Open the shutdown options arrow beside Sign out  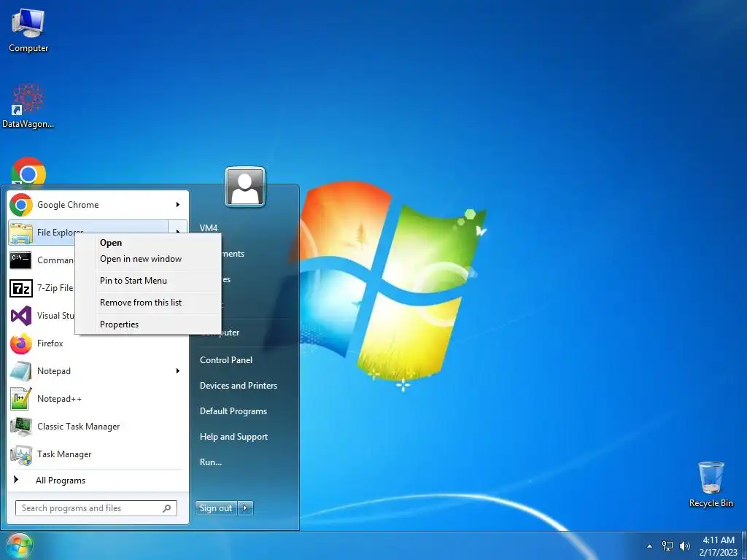click(245, 508)
